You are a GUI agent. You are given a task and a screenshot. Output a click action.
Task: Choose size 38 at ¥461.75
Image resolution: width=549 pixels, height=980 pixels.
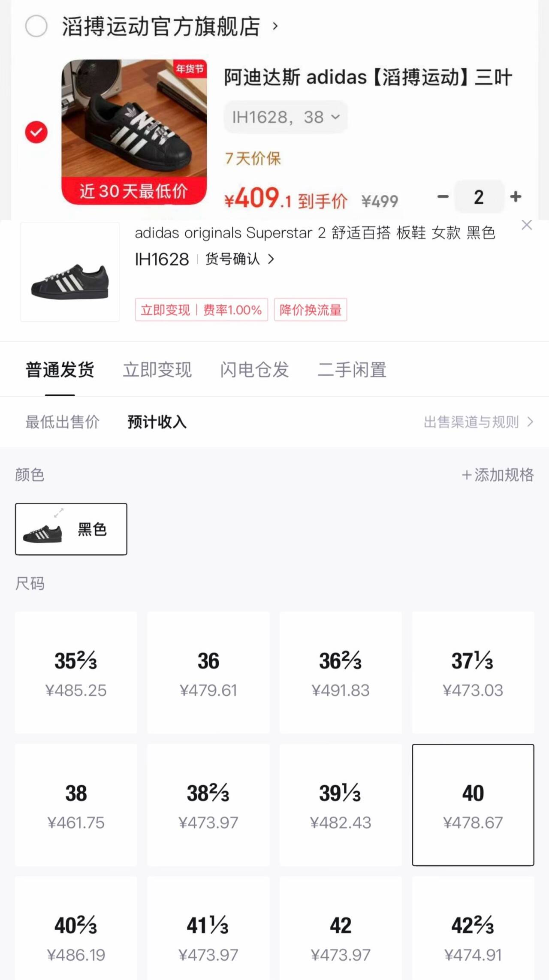76,805
